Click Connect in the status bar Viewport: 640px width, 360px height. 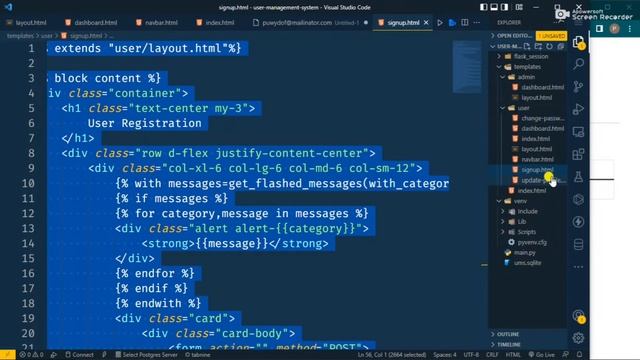(80, 355)
